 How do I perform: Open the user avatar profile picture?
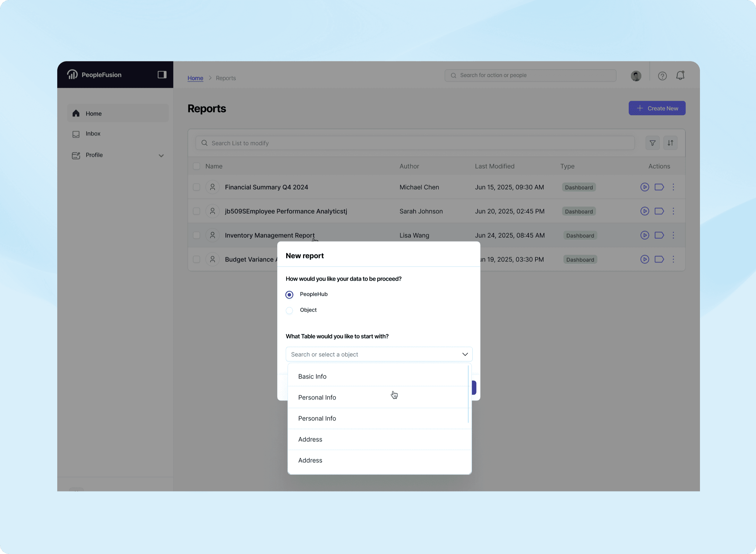pyautogui.click(x=636, y=76)
